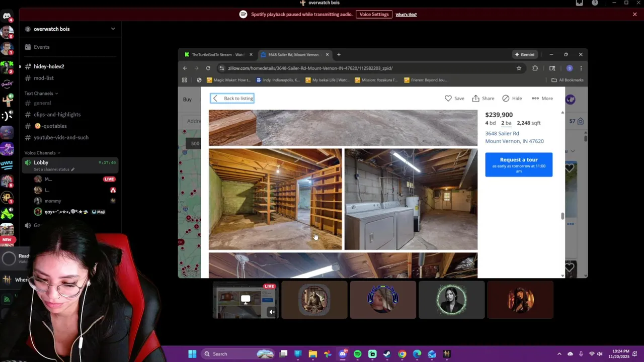Click the Zillow listing scrollbar thumb

click(x=562, y=216)
